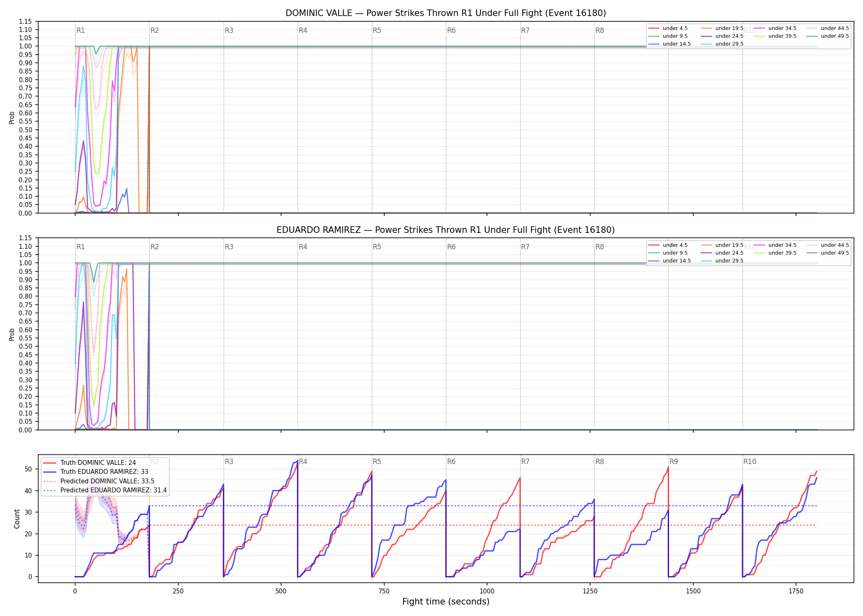863x616 pixels.
Task: Click 'Prob' axis label on Dominic Valle chart
Action: 12,118
